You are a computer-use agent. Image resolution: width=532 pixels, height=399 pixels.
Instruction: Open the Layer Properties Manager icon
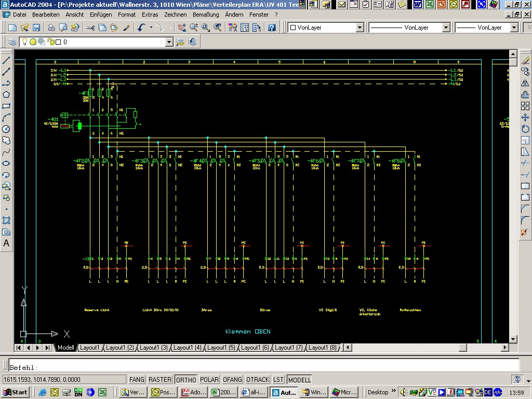[12, 42]
